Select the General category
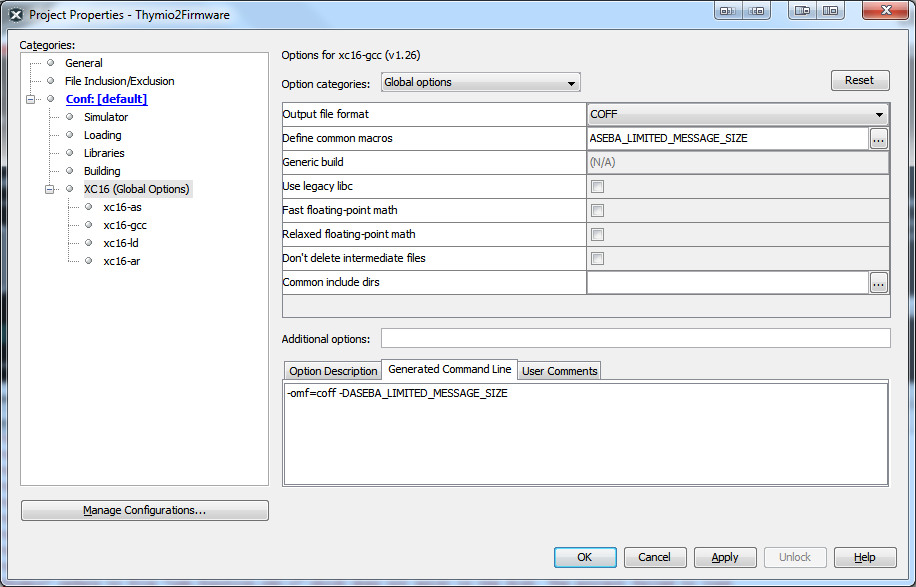The width and height of the screenshot is (916, 587). pos(84,63)
